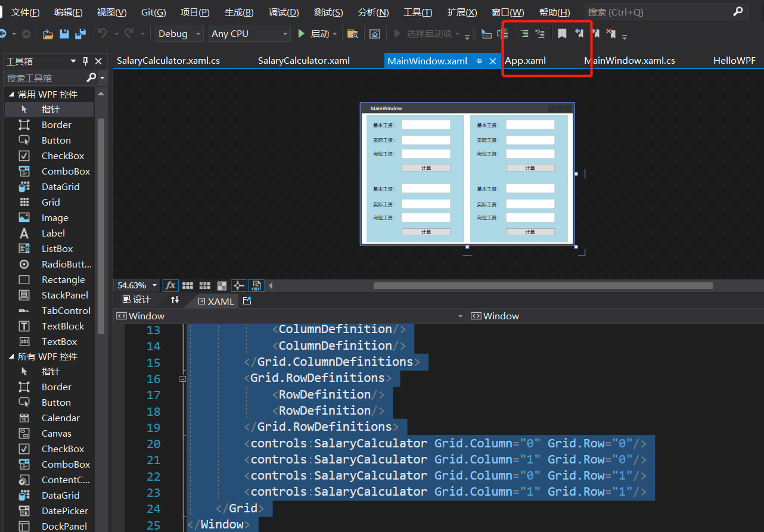Open the toolbox panel options arrow
Viewport: 764px width, 532px height.
click(73, 61)
